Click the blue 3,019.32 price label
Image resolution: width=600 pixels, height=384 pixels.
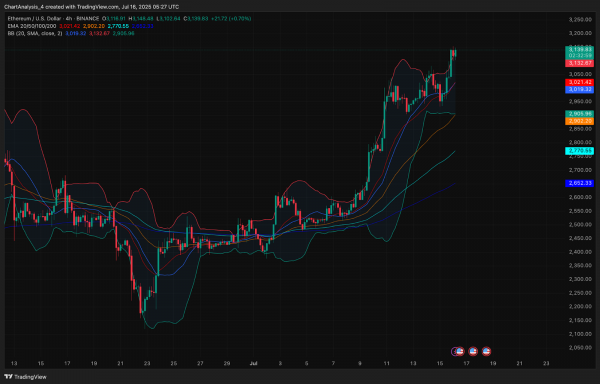pos(579,89)
